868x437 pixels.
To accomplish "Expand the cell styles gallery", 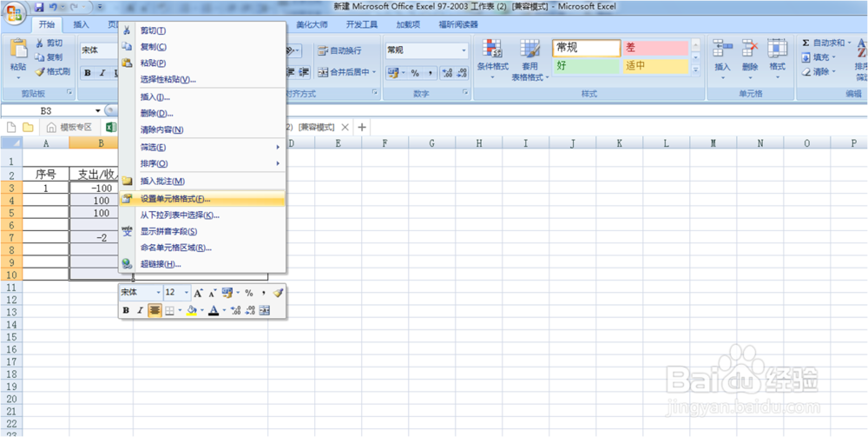I will (696, 70).
